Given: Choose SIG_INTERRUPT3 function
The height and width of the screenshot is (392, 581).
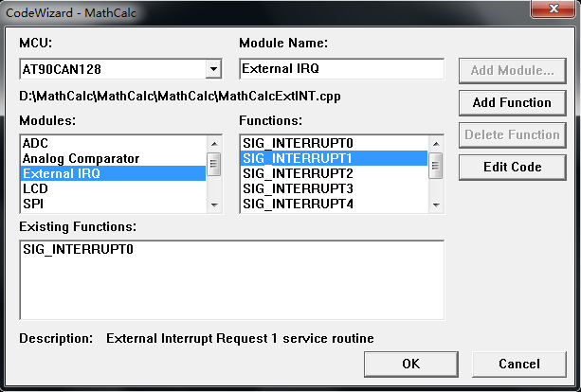Looking at the screenshot, I should (299, 188).
